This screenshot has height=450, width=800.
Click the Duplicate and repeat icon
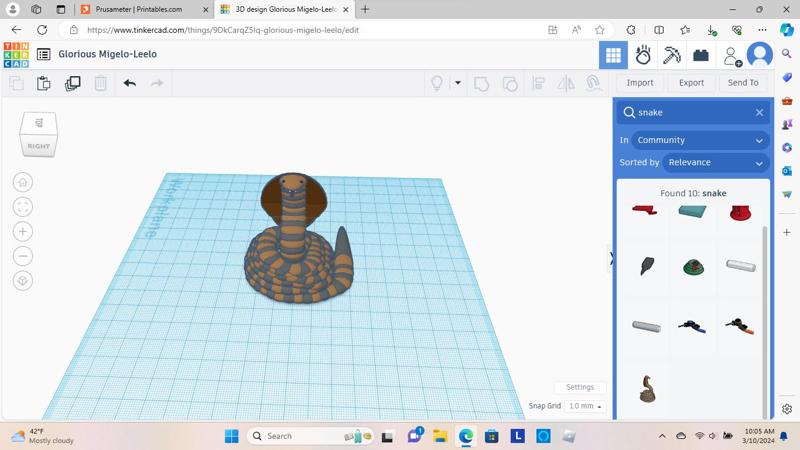click(x=72, y=83)
